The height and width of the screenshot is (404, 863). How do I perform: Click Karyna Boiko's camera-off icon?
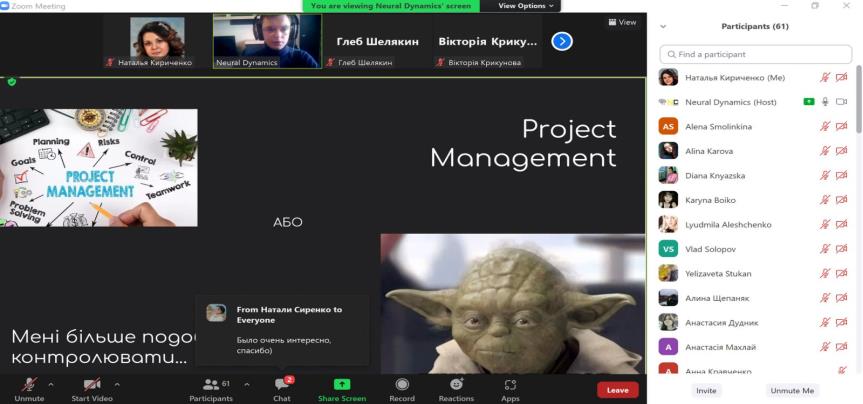pyautogui.click(x=841, y=200)
